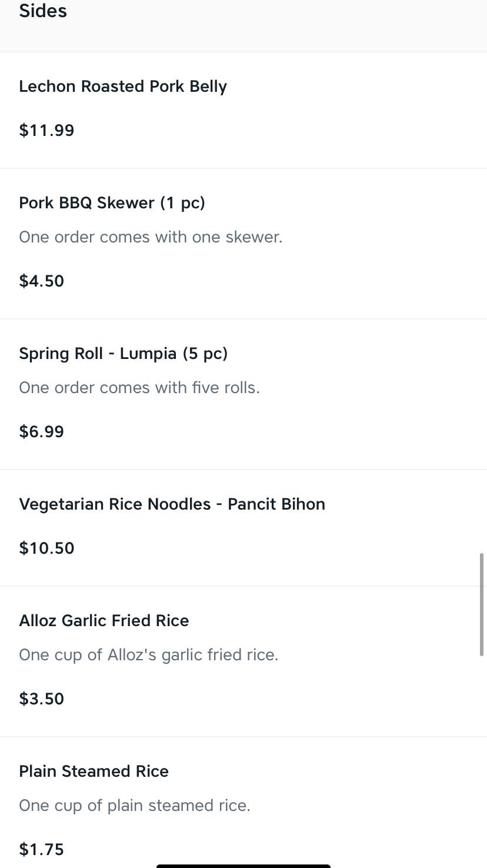Tap the home indicator bar at bottom

click(x=243, y=866)
